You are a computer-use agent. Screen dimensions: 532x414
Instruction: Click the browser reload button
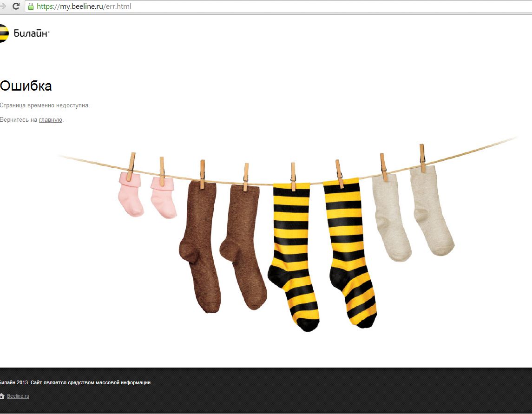coord(16,7)
